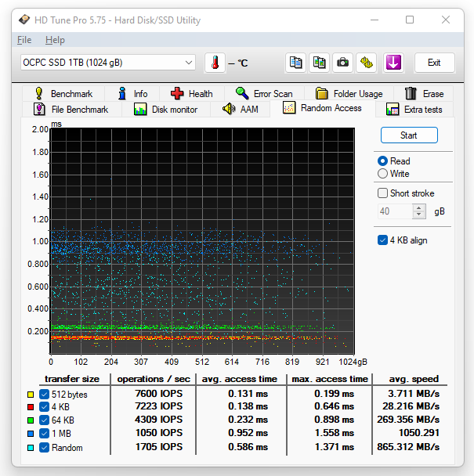Click the 1.558 ms max access time
This screenshot has width=474, height=476.
334,433
